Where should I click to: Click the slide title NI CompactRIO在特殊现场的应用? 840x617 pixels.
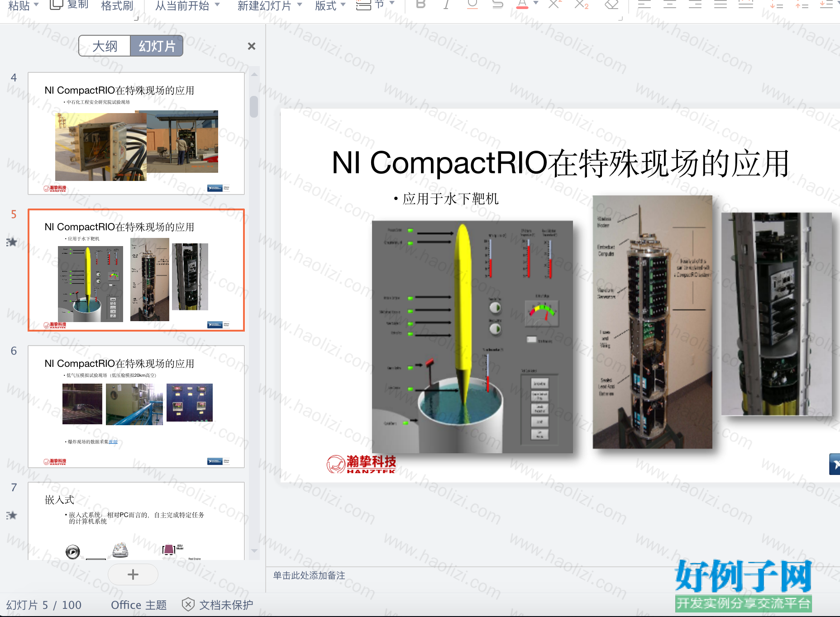click(x=560, y=163)
